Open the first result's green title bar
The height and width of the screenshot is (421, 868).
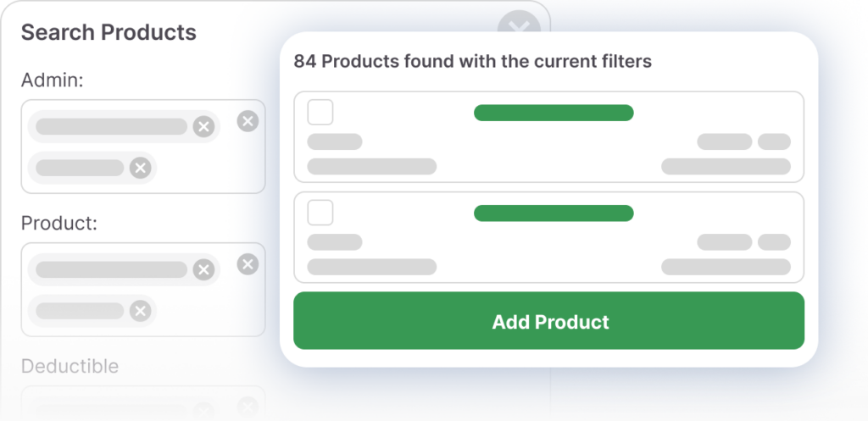(554, 113)
